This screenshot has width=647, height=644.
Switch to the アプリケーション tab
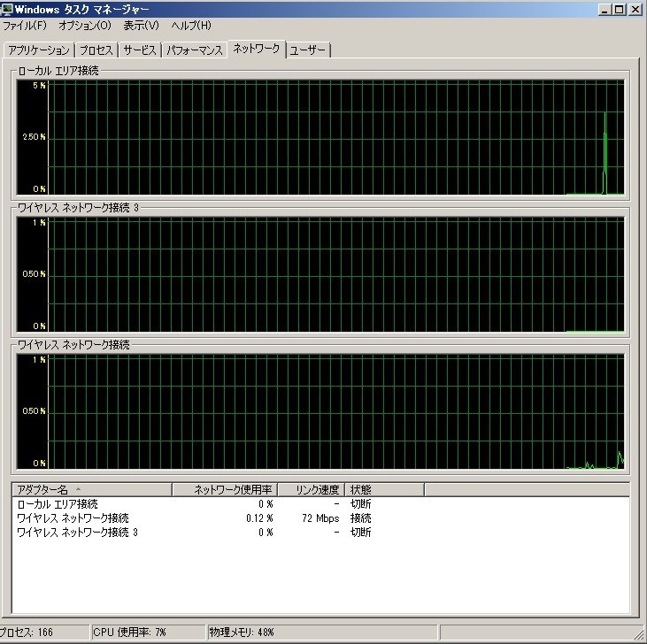pos(39,50)
